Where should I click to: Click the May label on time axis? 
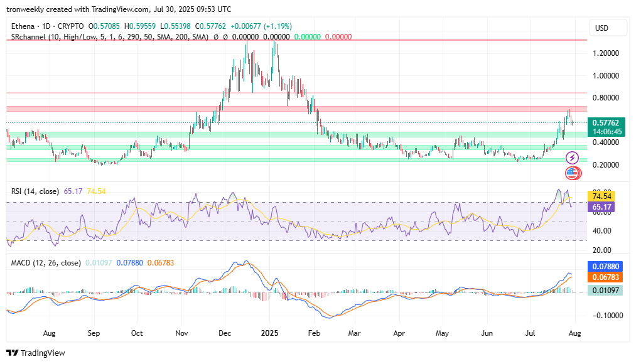pyautogui.click(x=442, y=333)
